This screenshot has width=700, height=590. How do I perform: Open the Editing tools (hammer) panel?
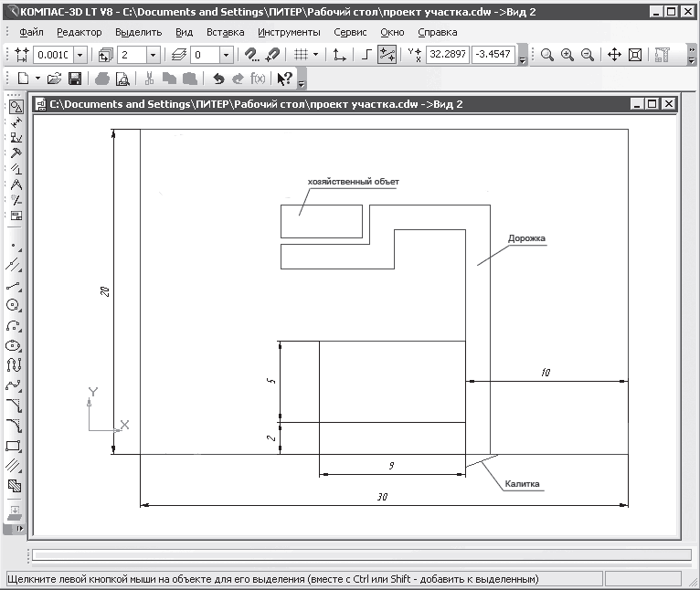[16, 153]
